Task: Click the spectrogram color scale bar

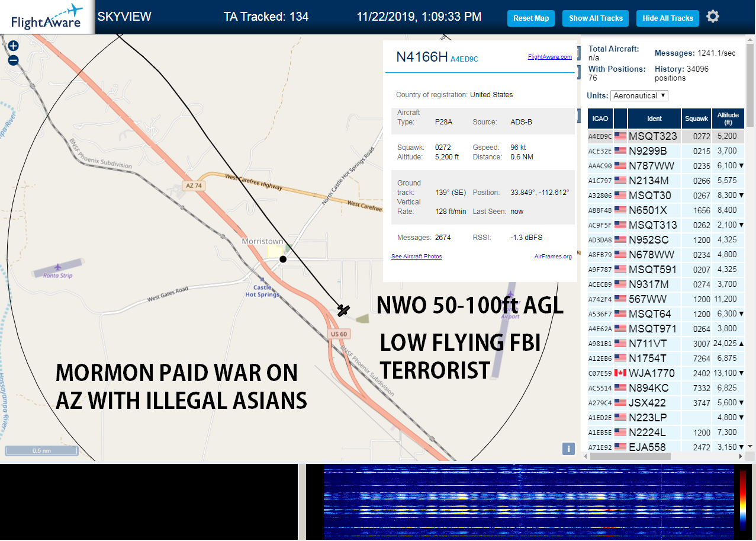Action: [743, 500]
